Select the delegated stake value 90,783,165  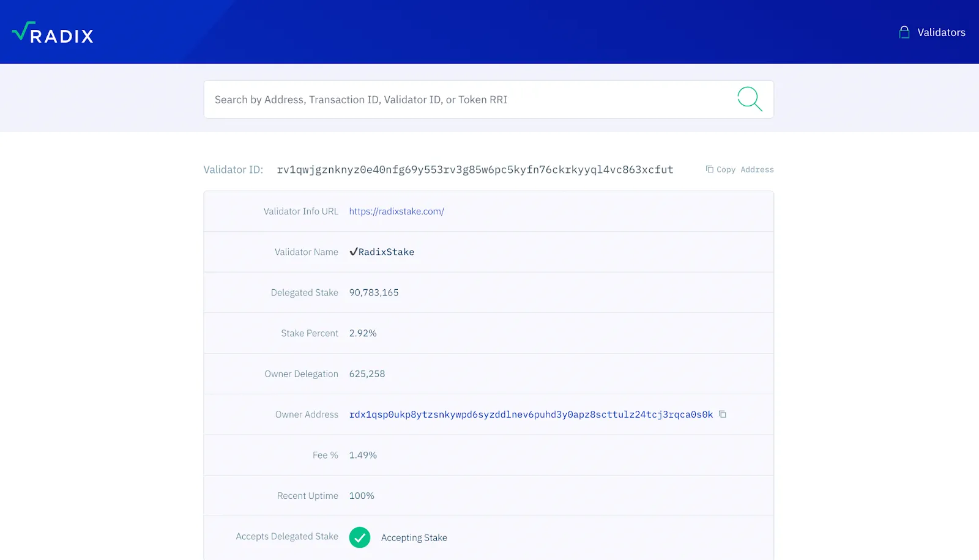point(374,293)
